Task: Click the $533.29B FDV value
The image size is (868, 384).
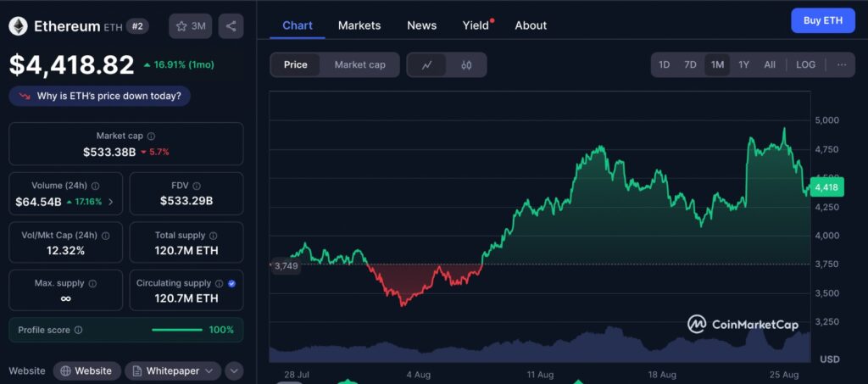Action: pyautogui.click(x=186, y=202)
